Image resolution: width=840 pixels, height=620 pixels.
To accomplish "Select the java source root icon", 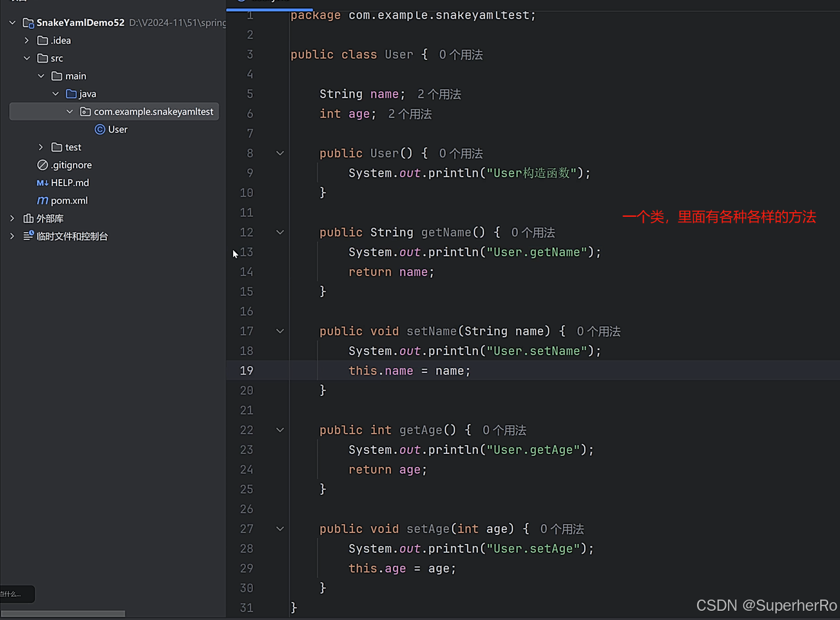I will [x=72, y=94].
